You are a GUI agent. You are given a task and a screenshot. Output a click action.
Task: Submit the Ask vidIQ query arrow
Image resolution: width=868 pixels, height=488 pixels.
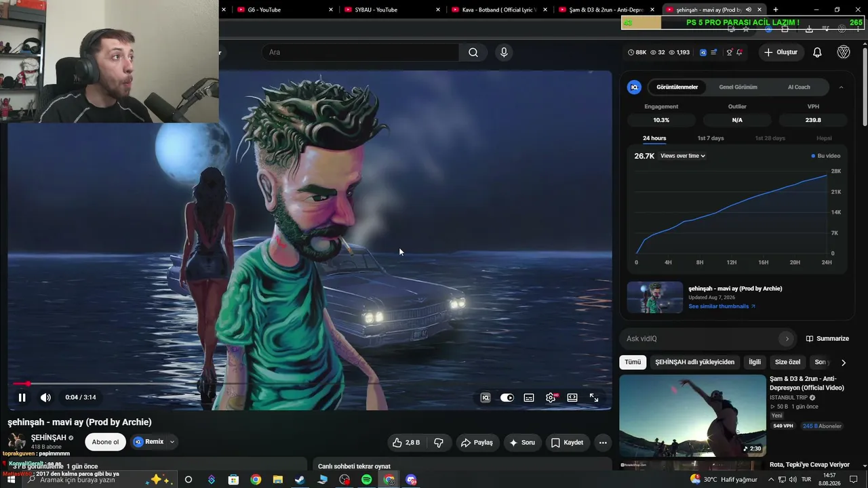point(787,339)
